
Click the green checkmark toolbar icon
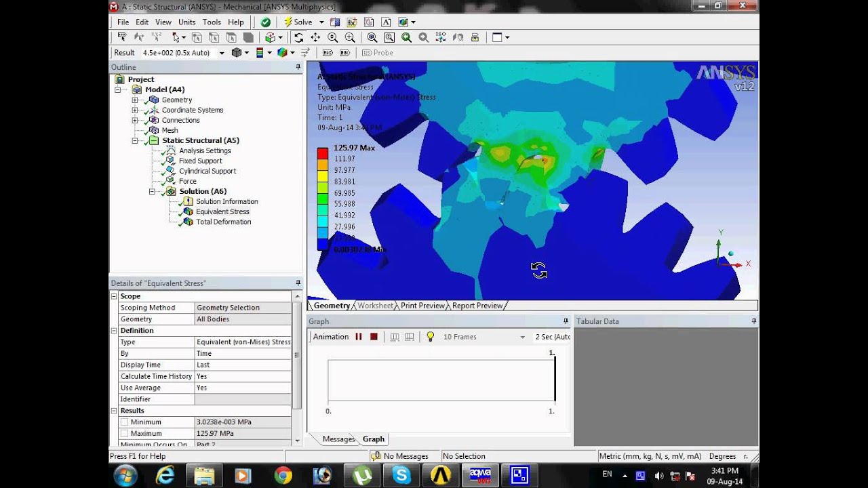pyautogui.click(x=265, y=22)
